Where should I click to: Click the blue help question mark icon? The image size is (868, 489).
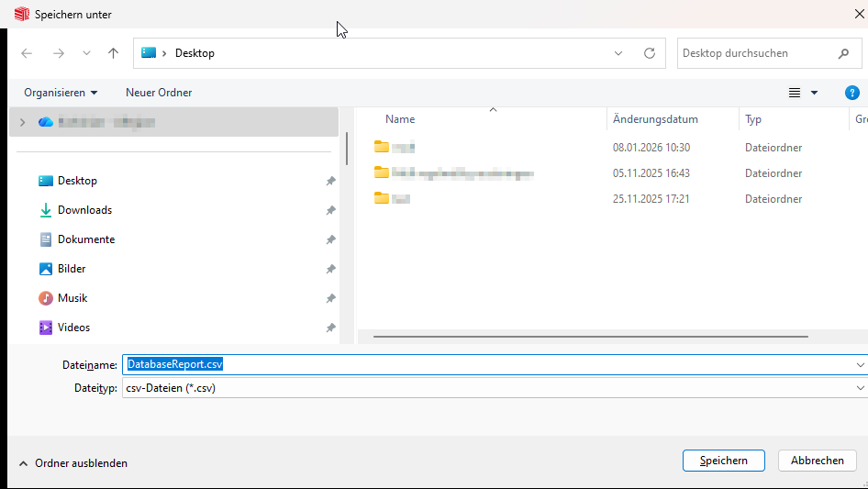point(851,93)
